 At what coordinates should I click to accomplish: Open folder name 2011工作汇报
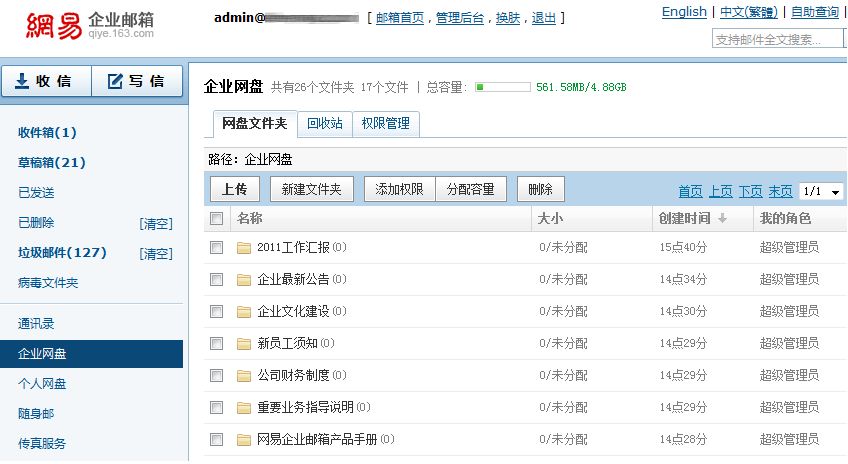[x=293, y=248]
